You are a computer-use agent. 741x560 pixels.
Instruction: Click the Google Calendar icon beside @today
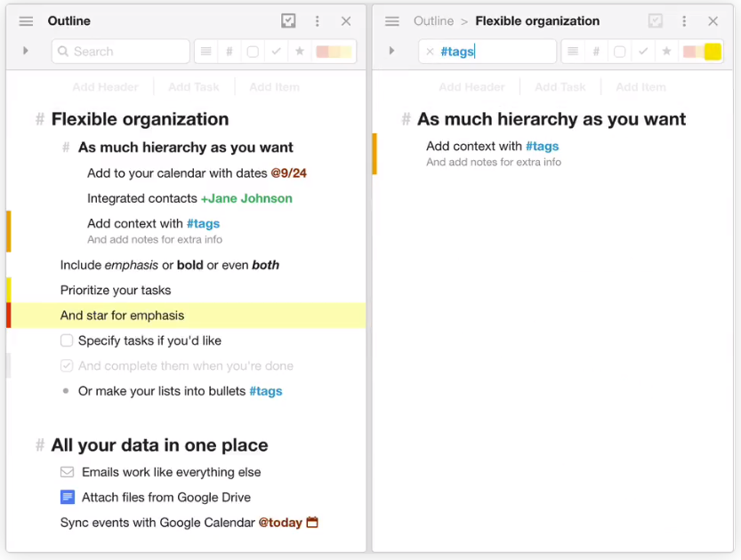[312, 523]
